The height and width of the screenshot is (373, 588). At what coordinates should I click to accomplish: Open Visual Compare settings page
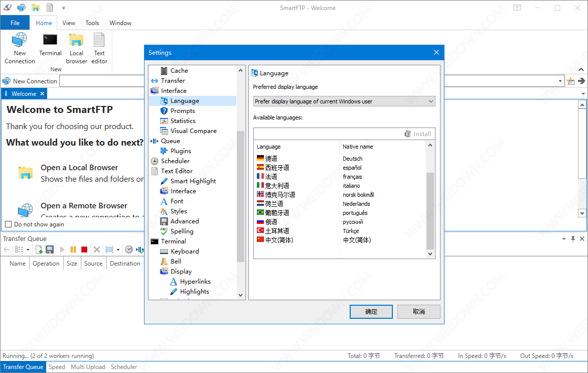point(194,131)
